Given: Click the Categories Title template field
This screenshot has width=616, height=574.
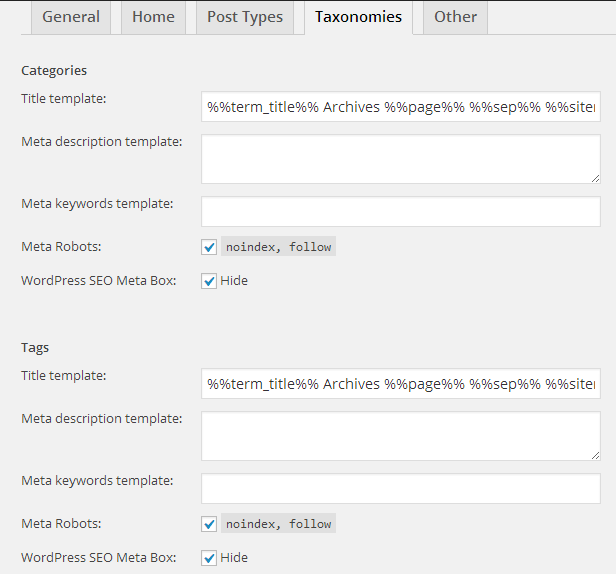Looking at the screenshot, I should pyautogui.click(x=401, y=107).
